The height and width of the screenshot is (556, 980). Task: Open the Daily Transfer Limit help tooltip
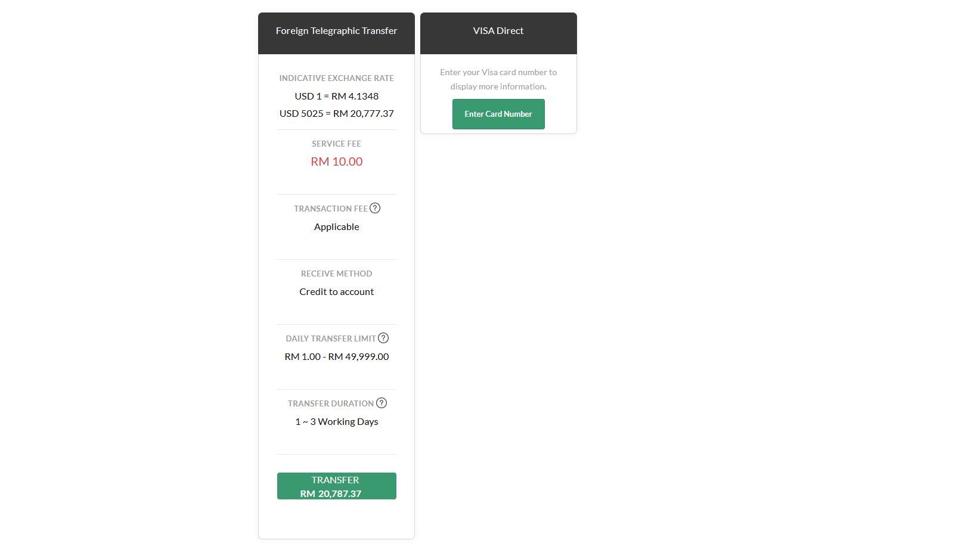(x=383, y=338)
